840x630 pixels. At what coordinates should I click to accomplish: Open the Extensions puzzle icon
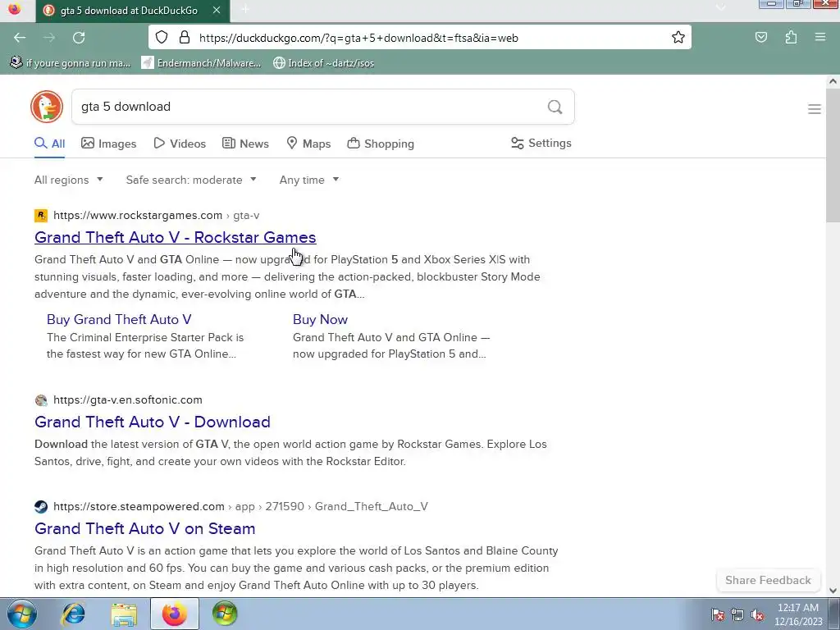(x=792, y=38)
